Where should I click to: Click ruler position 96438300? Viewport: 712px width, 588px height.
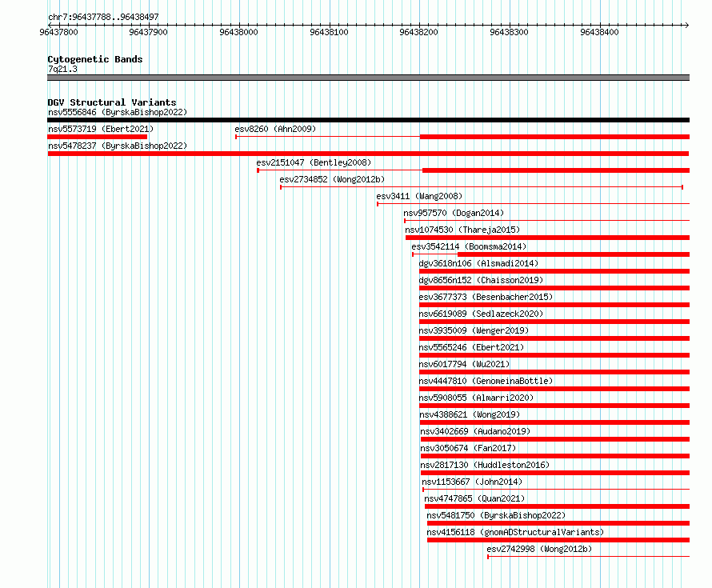[509, 32]
